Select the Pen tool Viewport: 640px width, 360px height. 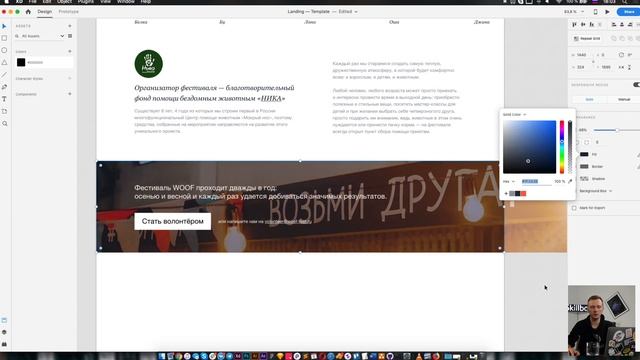point(4,87)
